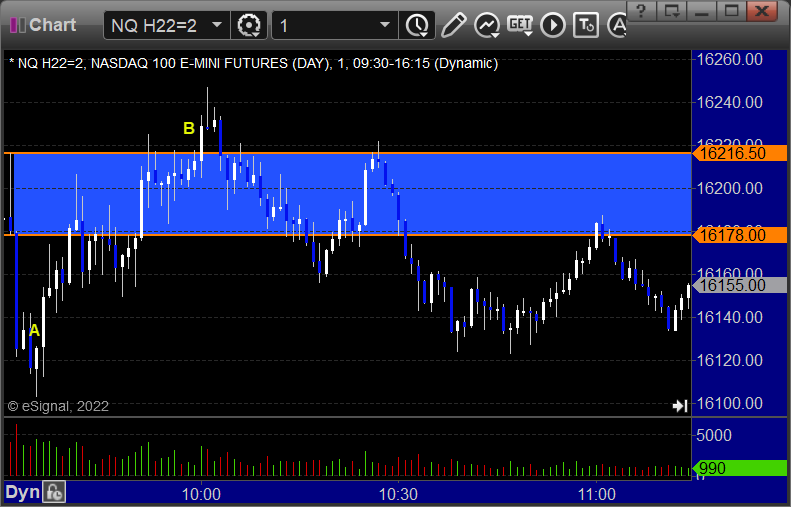Click the scroll-to-latest-bar arrow icon
The width and height of the screenshot is (791, 507).
pos(680,406)
